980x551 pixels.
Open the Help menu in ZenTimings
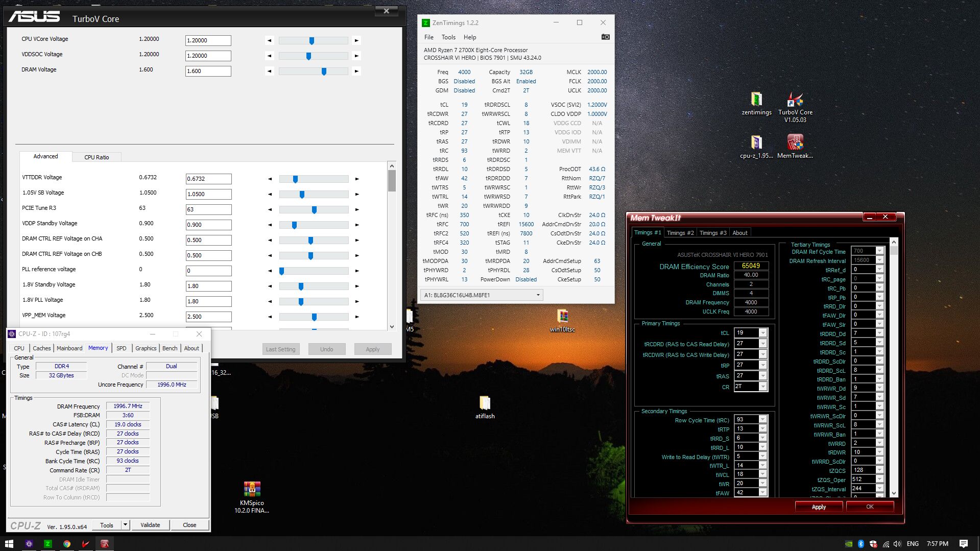tap(470, 37)
